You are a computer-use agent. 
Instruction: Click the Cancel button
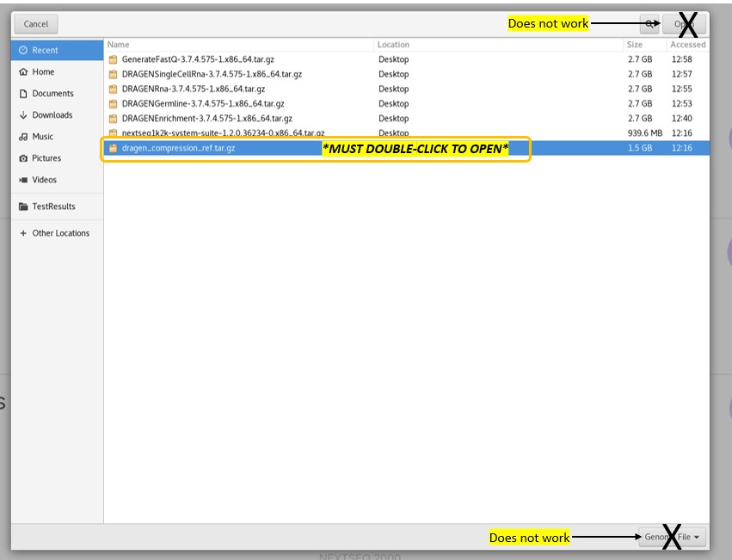[36, 24]
